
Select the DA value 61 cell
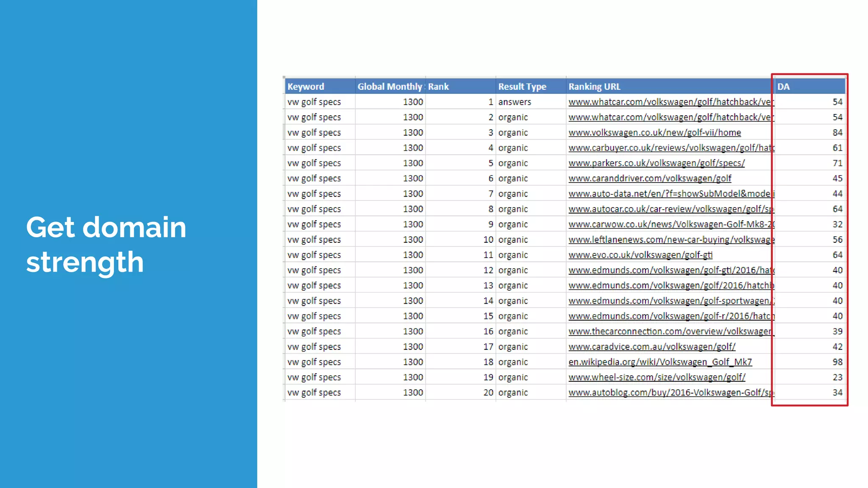(x=810, y=148)
